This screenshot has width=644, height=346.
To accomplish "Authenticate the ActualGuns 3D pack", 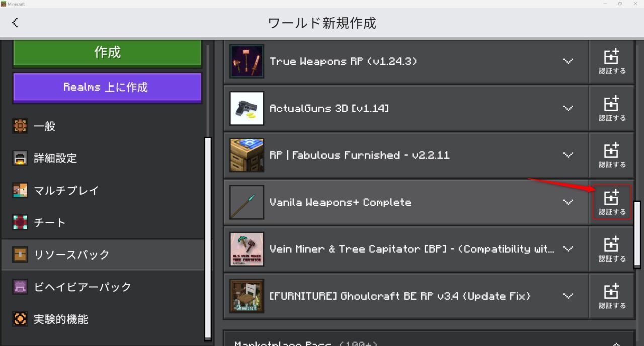I will (611, 108).
